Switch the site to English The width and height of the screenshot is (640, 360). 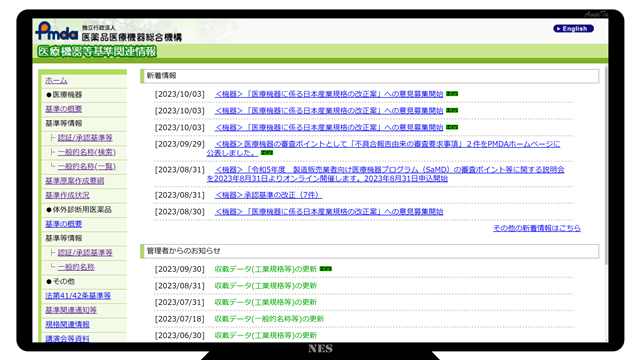click(x=573, y=29)
